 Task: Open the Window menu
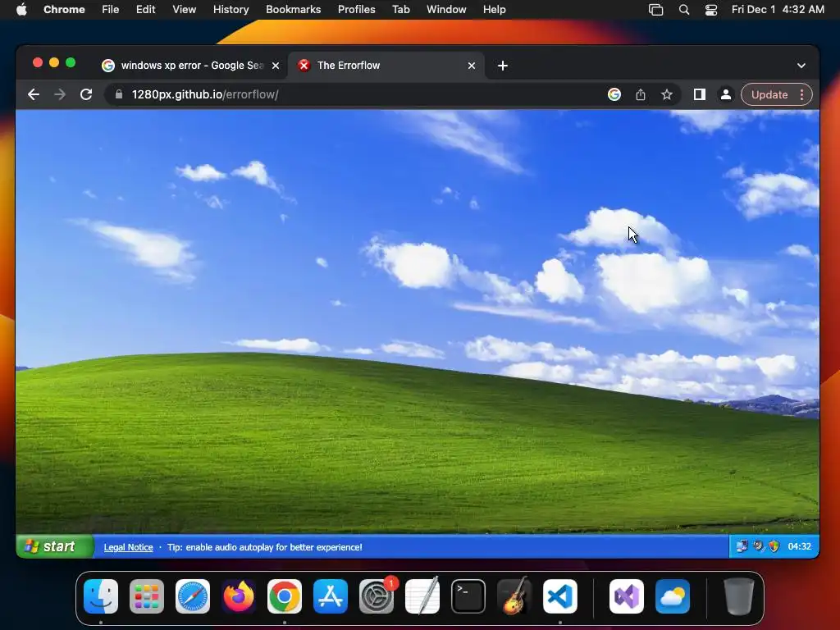pyautogui.click(x=446, y=9)
